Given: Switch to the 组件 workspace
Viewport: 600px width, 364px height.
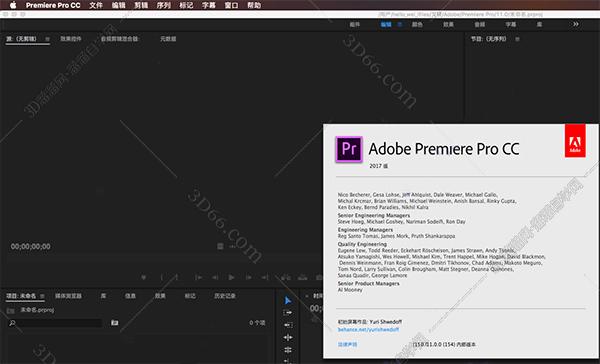Looking at the screenshot, I should tap(354, 24).
